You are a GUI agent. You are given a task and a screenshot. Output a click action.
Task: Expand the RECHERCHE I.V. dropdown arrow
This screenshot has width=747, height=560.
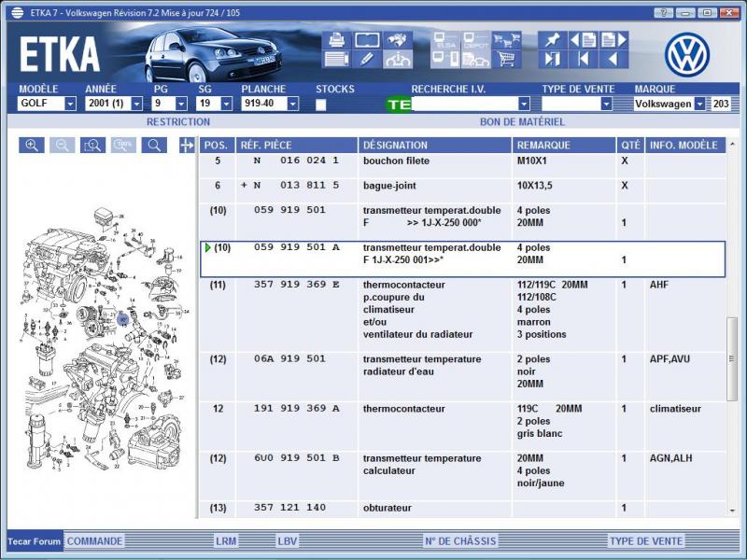[x=524, y=104]
